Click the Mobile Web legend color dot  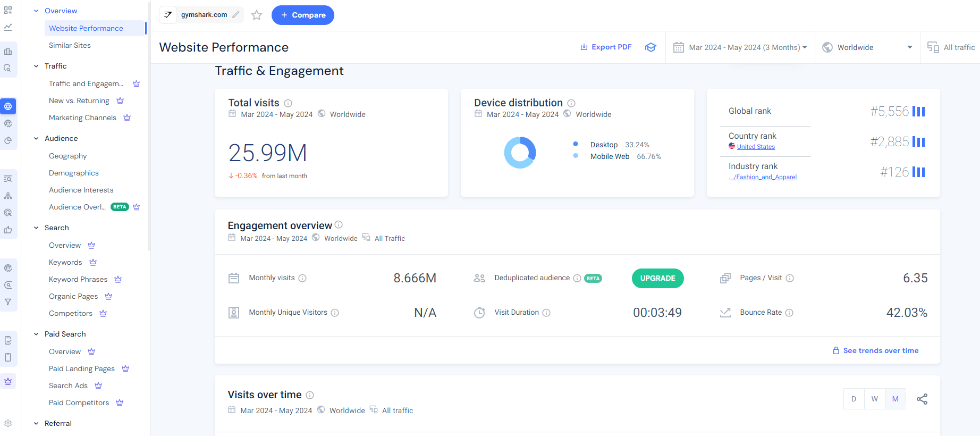click(576, 156)
